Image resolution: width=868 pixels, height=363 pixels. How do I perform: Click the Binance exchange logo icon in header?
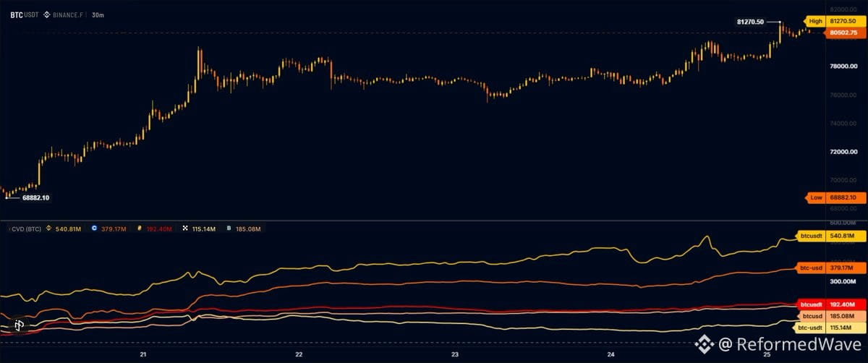(x=46, y=14)
